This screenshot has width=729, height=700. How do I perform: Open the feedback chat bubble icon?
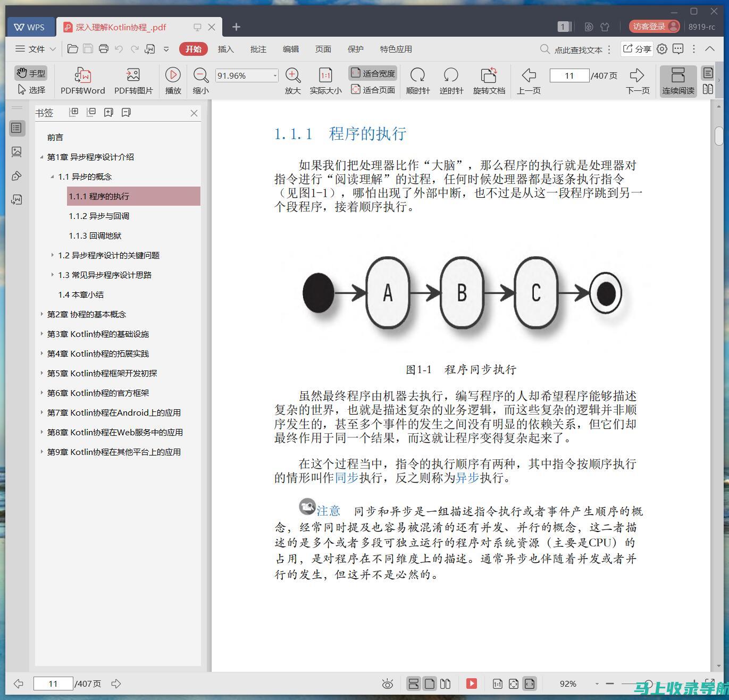(x=678, y=49)
